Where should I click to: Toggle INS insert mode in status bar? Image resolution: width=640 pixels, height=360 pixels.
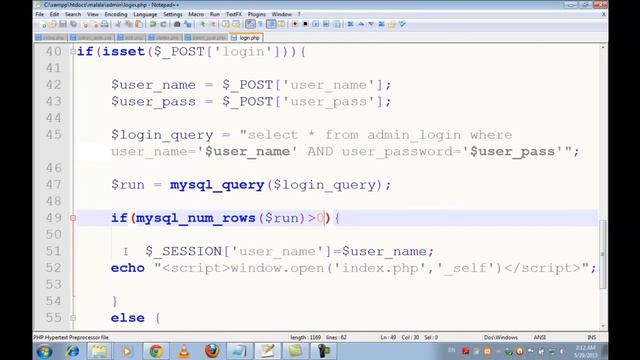(591, 338)
